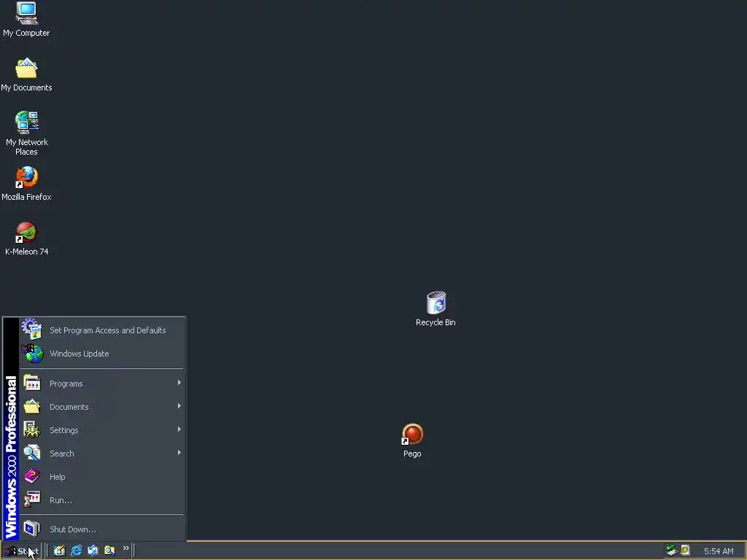Open Help from the Start menu

(x=101, y=477)
